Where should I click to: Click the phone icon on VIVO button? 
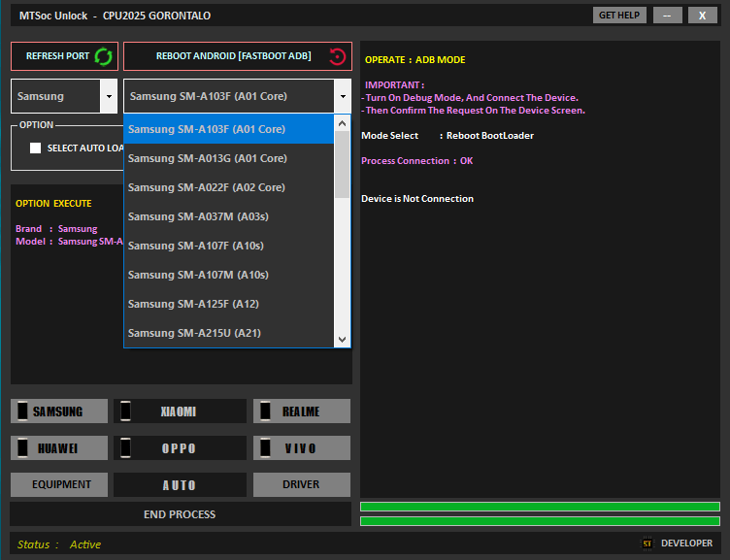[265, 447]
